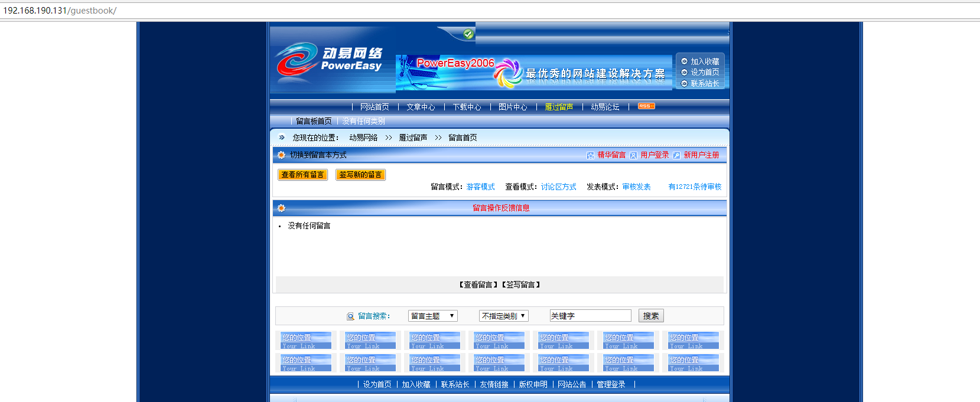Click 动易网络 in the breadcrumb
Screen dimensions: 980x402
(x=363, y=138)
